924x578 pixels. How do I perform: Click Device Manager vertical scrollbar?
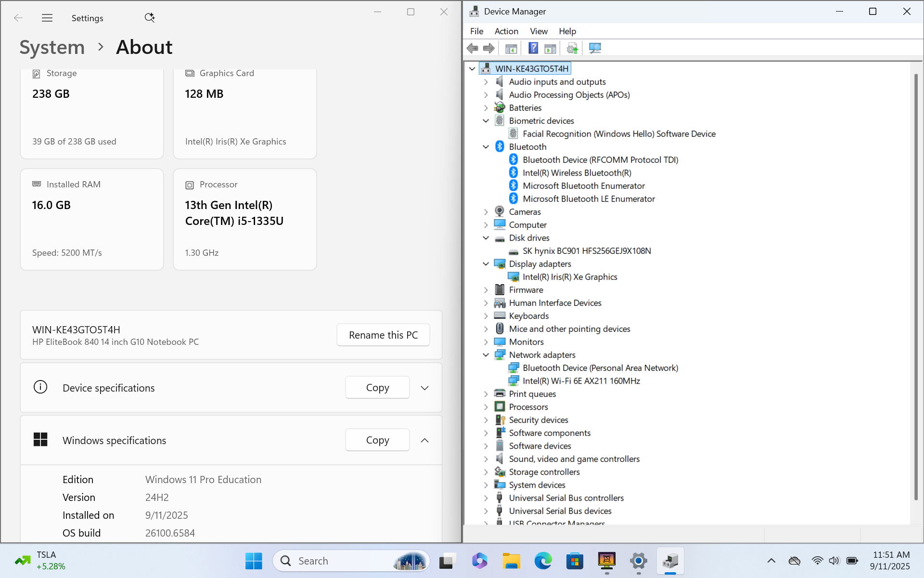[916, 287]
